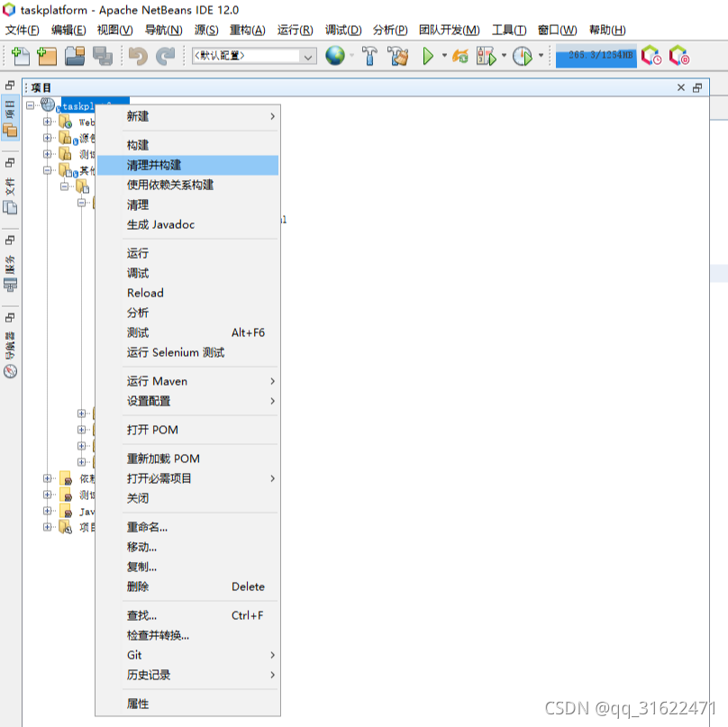728x727 pixels.
Task: Open the 重构(A) menu
Action: point(248,30)
